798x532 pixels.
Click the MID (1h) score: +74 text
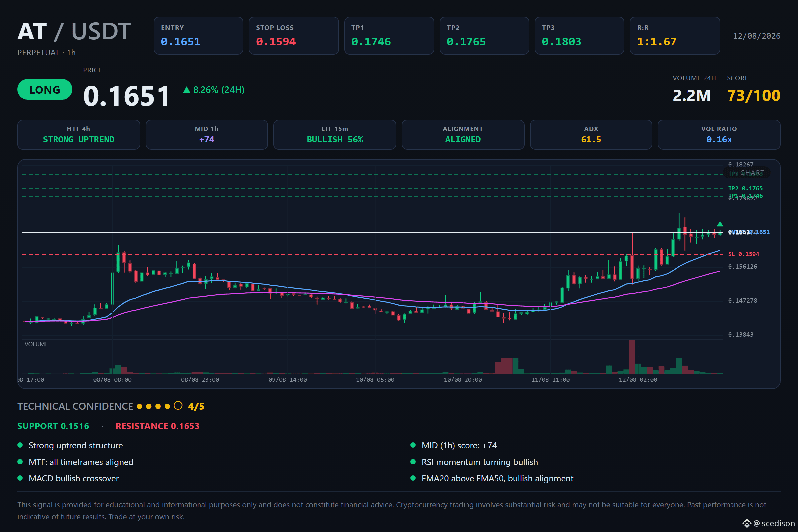[x=459, y=445]
